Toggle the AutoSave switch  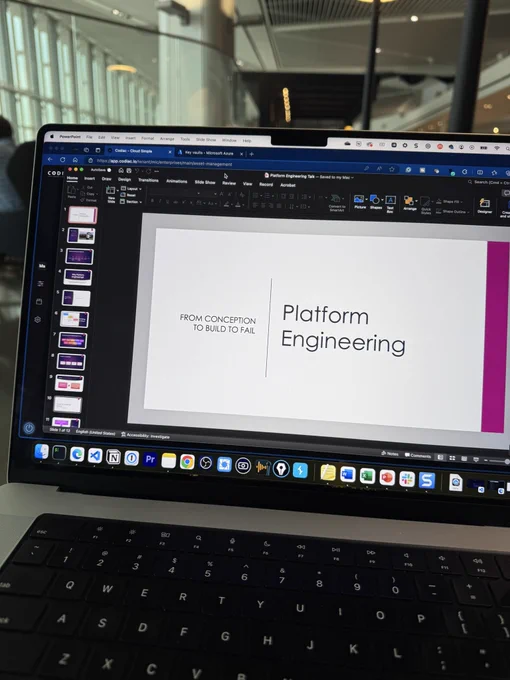pyautogui.click(x=109, y=170)
